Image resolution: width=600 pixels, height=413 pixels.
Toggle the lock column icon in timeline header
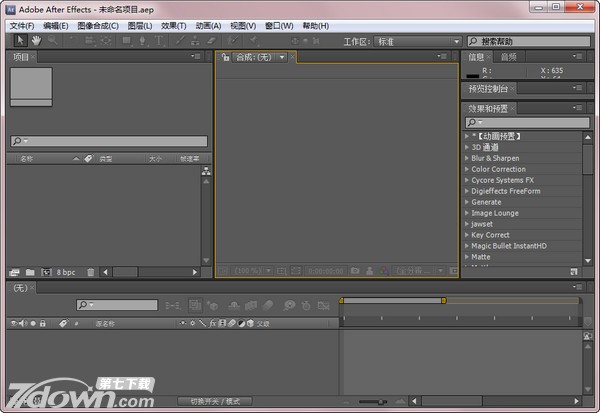click(43, 324)
